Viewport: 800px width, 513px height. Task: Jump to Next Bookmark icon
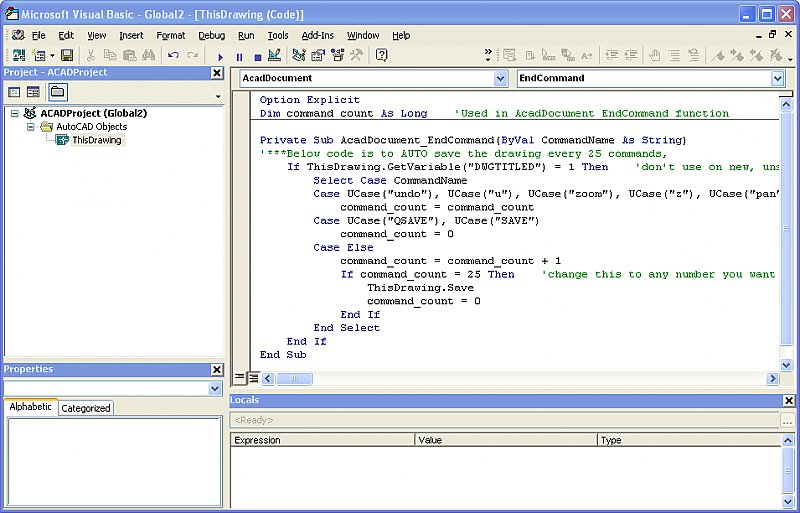pyautogui.click(x=737, y=55)
